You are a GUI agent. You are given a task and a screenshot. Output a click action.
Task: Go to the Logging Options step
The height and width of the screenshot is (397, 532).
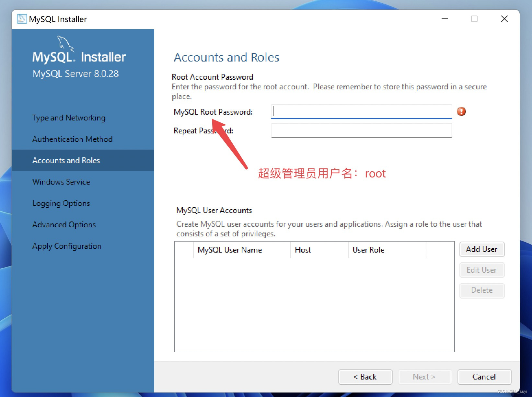pyautogui.click(x=83, y=203)
